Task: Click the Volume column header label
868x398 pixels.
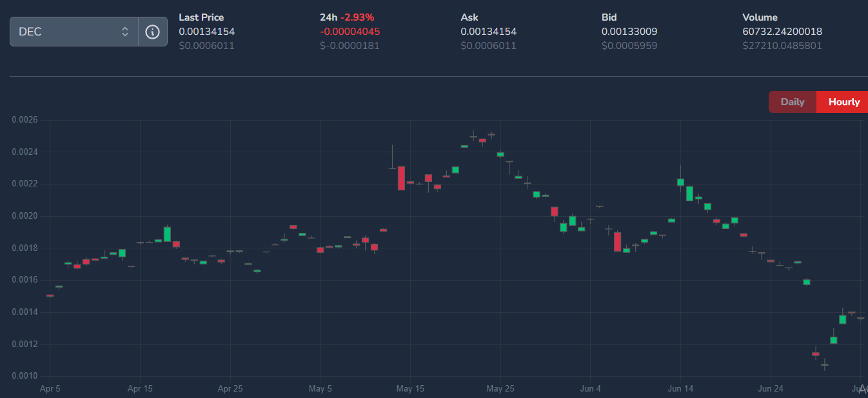Action: pyautogui.click(x=760, y=17)
